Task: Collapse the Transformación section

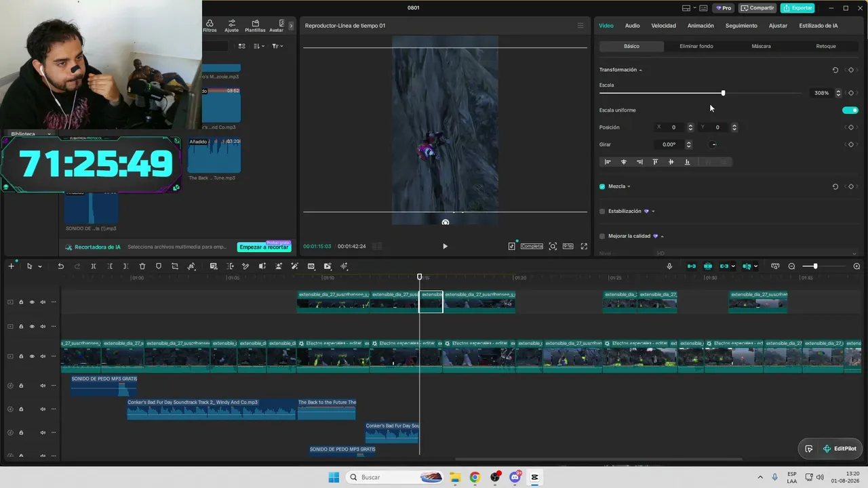Action: pyautogui.click(x=640, y=70)
